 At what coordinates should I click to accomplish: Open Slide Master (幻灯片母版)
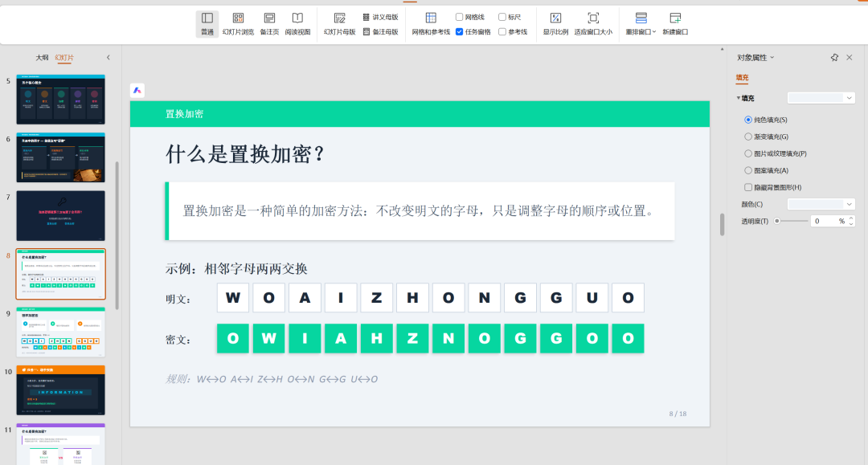[339, 24]
